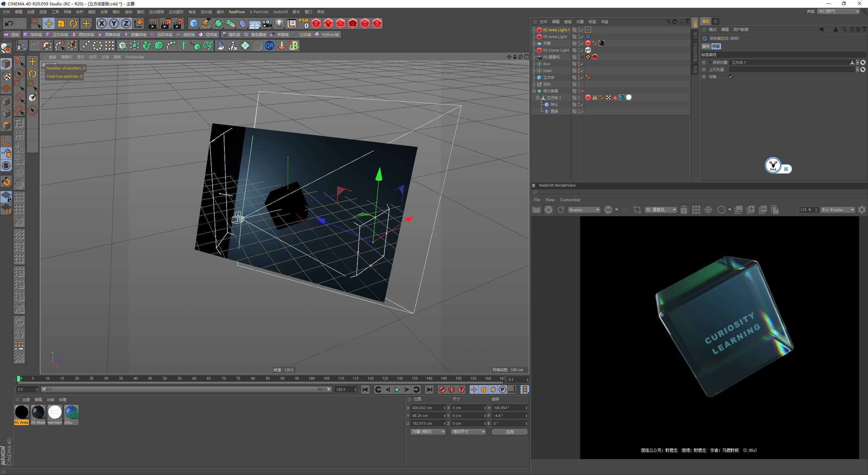Open the X-Particles menu
868x475 pixels.
pyautogui.click(x=259, y=12)
